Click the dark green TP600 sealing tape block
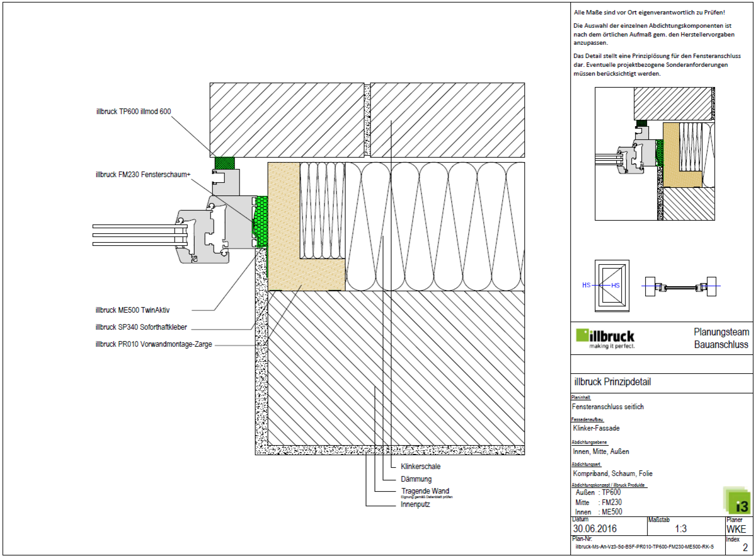 point(224,163)
